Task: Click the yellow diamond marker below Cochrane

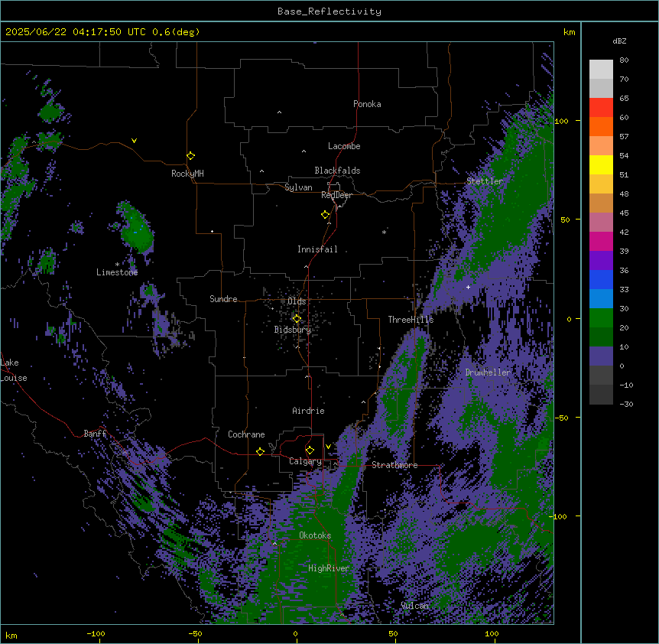Action: point(260,451)
